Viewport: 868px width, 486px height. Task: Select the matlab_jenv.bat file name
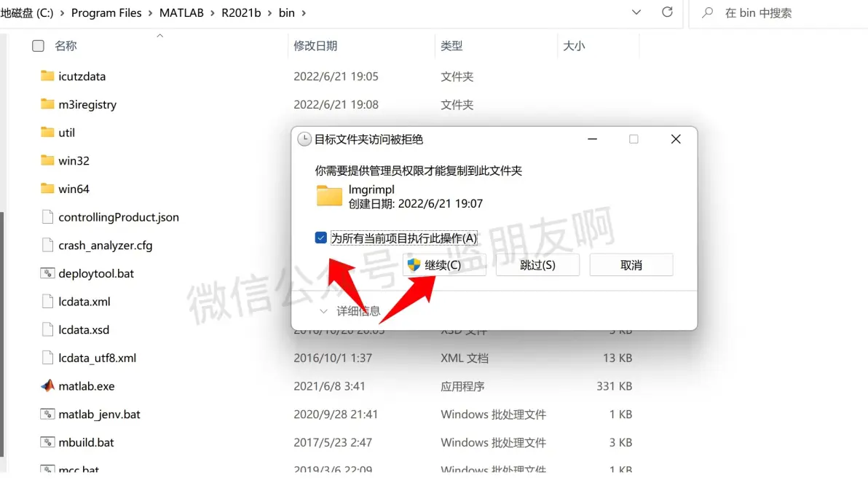click(99, 414)
